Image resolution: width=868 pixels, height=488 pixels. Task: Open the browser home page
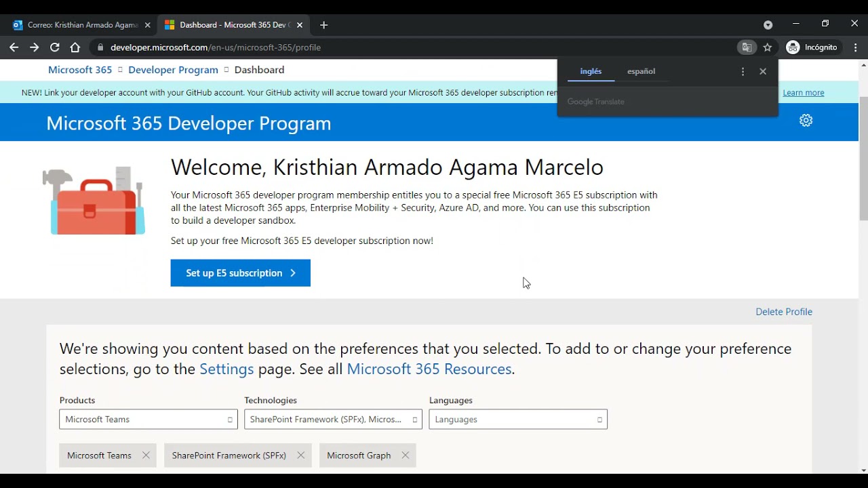point(75,47)
